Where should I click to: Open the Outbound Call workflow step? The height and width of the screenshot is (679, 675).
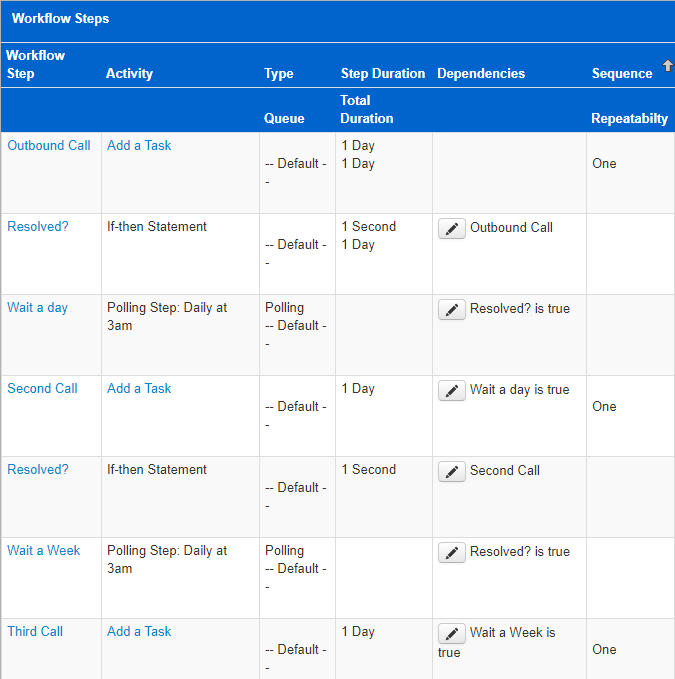49,146
